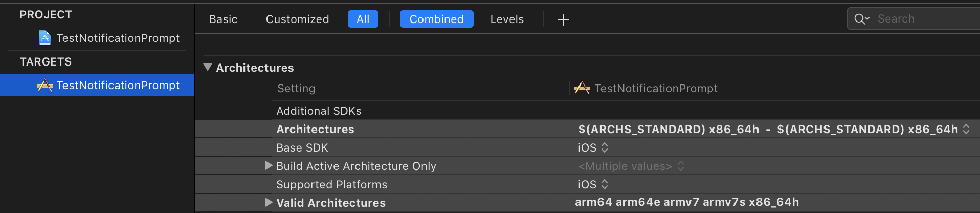
Task: Click the TestNotificationPrompt target app icon
Action: 45,85
